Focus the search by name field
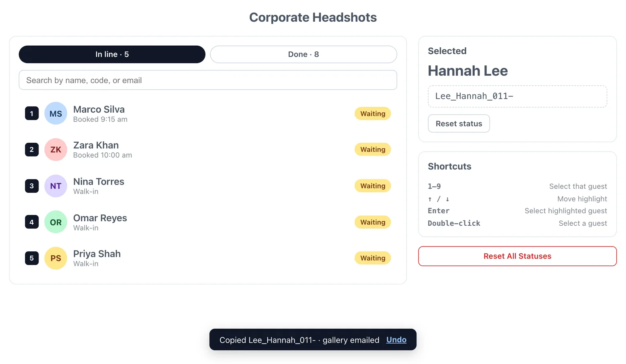Screen dimensions: 626x364 [x=208, y=80]
